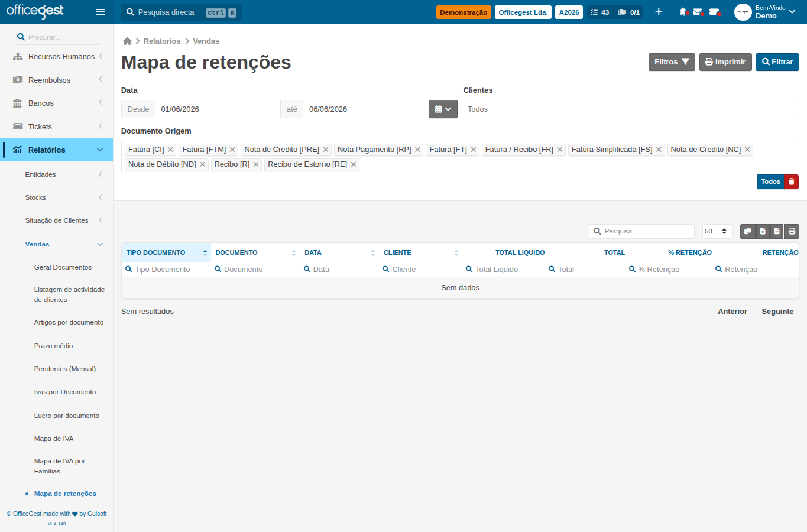Click the até date field 06/06/2026

click(365, 109)
